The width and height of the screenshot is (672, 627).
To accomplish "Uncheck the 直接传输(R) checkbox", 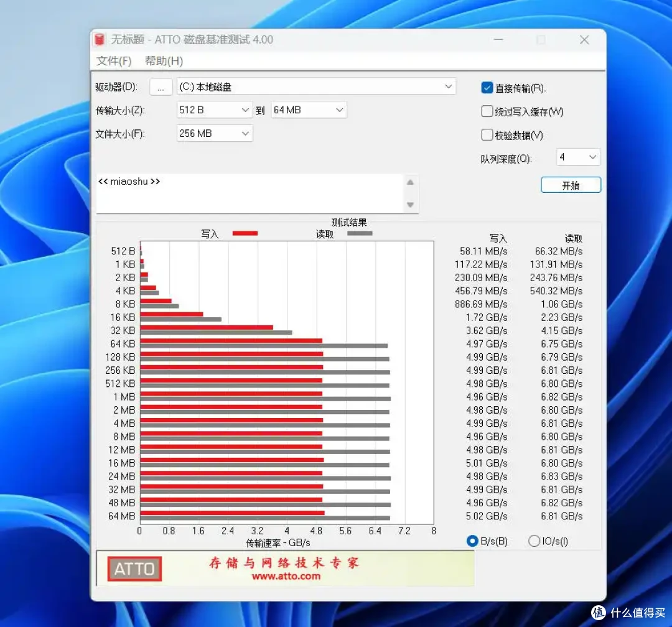I will click(x=487, y=88).
